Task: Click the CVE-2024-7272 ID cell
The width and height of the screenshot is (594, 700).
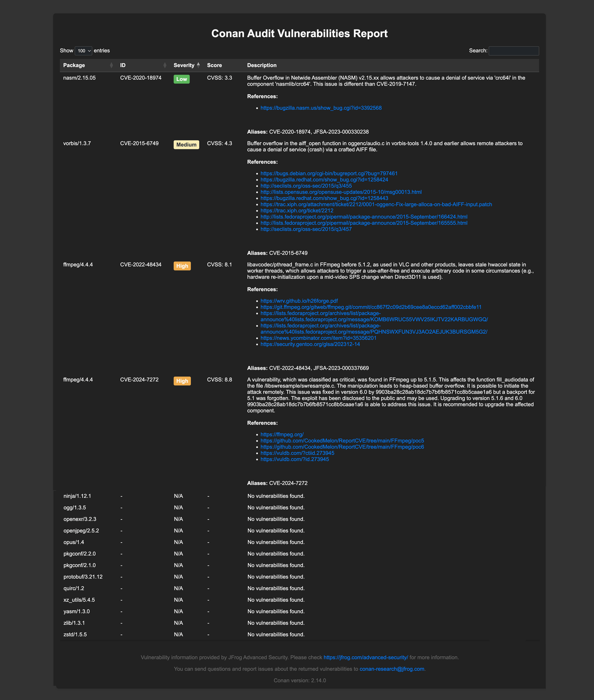Action: click(x=139, y=379)
